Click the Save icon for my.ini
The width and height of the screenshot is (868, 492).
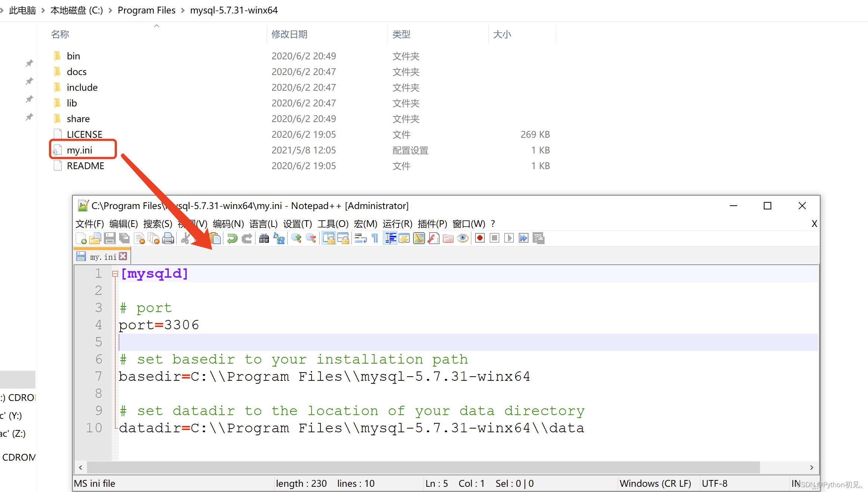[110, 238]
